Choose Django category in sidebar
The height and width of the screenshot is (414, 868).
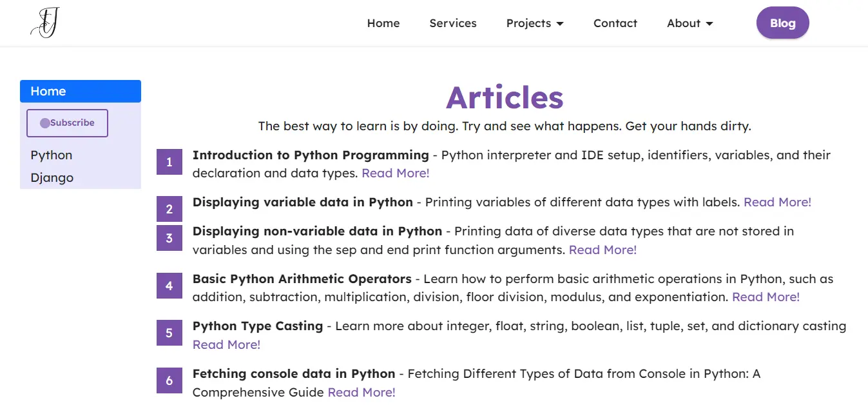(52, 178)
